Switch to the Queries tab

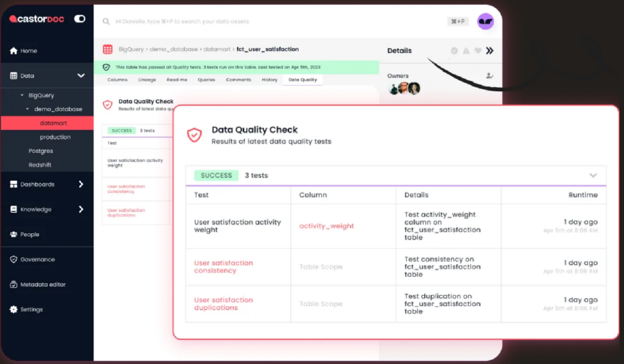[207, 80]
